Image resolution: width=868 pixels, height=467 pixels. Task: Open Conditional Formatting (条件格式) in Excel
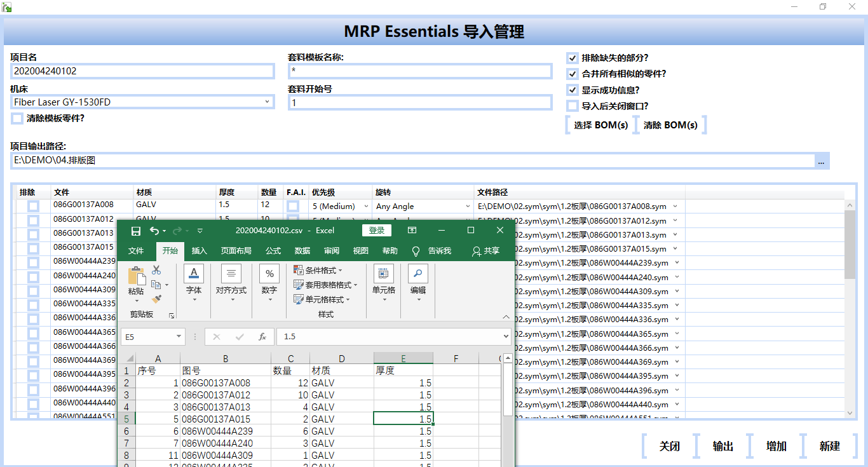[x=318, y=270]
